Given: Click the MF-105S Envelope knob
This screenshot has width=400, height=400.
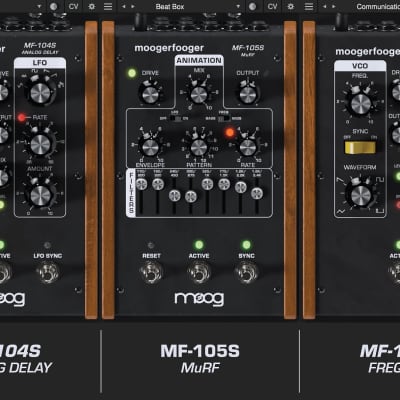Looking at the screenshot, I should point(150,147).
